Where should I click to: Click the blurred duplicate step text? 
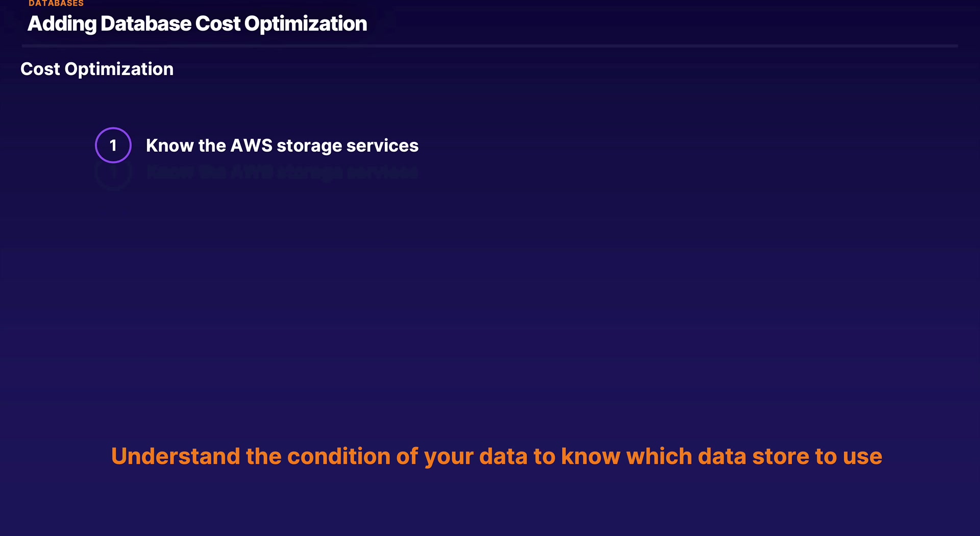pos(282,173)
